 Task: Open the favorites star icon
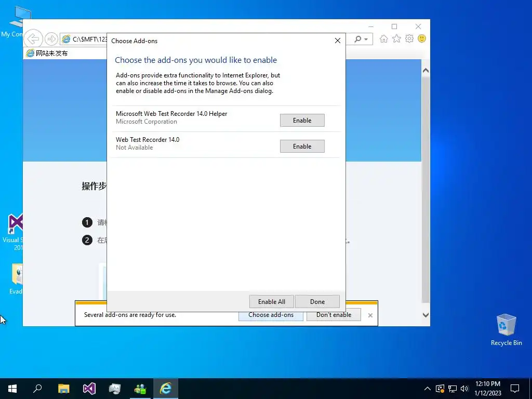tap(396, 38)
